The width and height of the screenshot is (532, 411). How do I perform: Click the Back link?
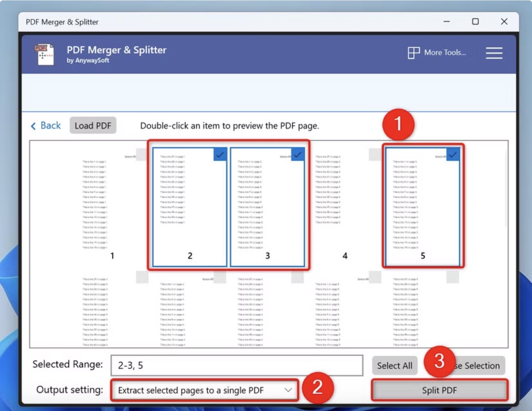pyautogui.click(x=46, y=125)
